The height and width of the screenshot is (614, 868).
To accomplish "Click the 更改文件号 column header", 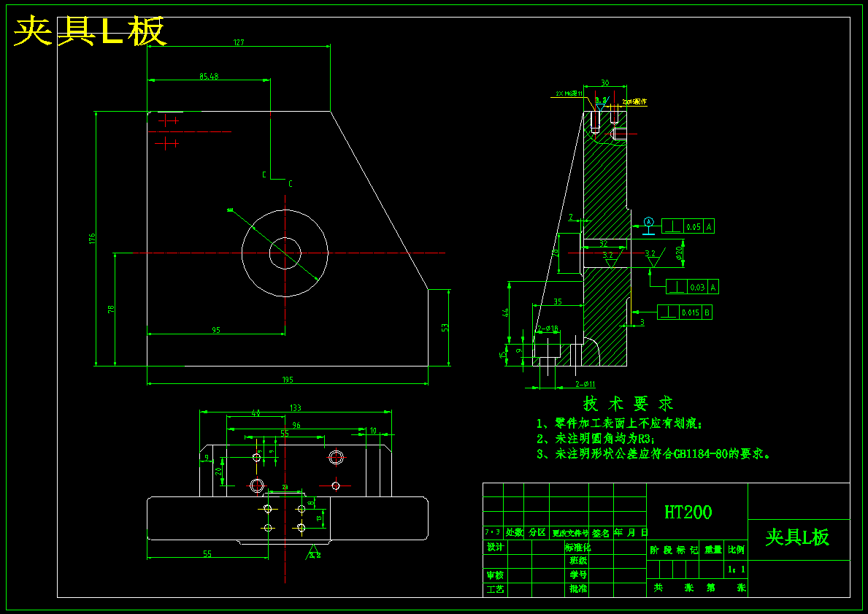I will [x=570, y=533].
